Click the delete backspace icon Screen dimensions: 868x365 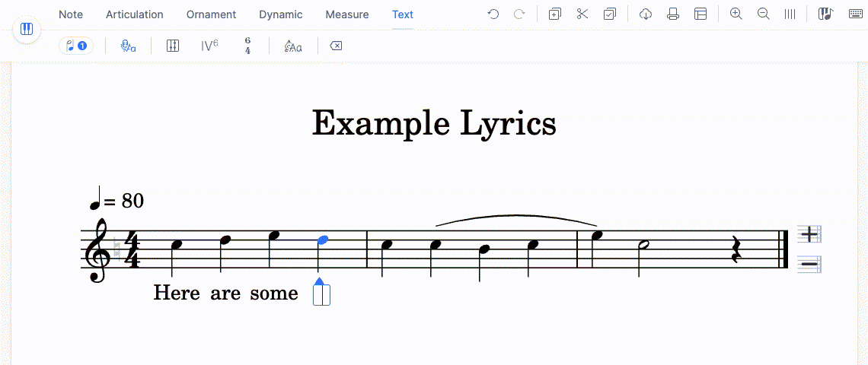(x=336, y=46)
